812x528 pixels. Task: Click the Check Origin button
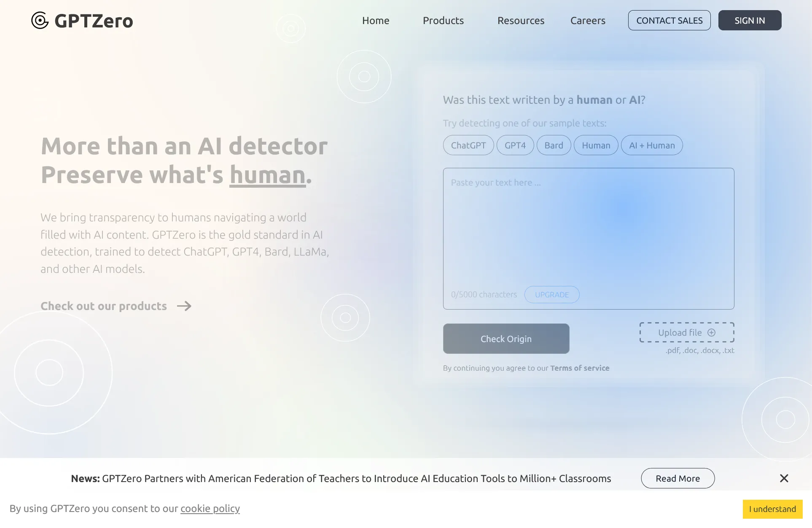[506, 339]
